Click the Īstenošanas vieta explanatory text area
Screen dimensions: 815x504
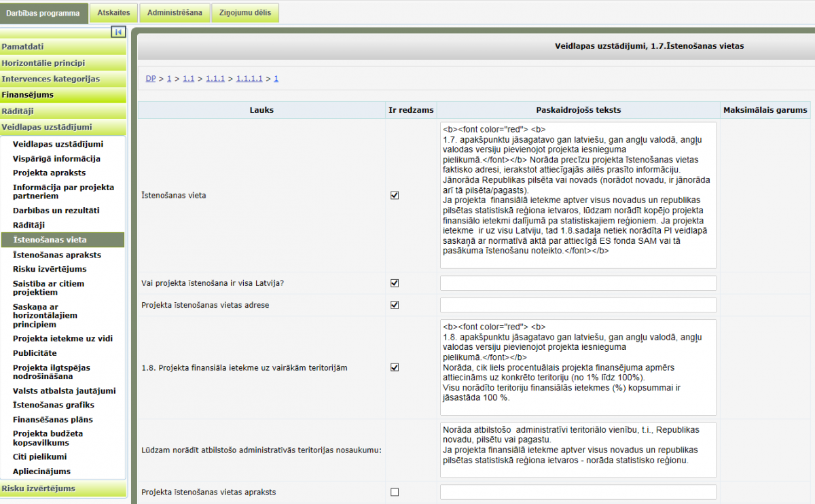[x=578, y=196]
